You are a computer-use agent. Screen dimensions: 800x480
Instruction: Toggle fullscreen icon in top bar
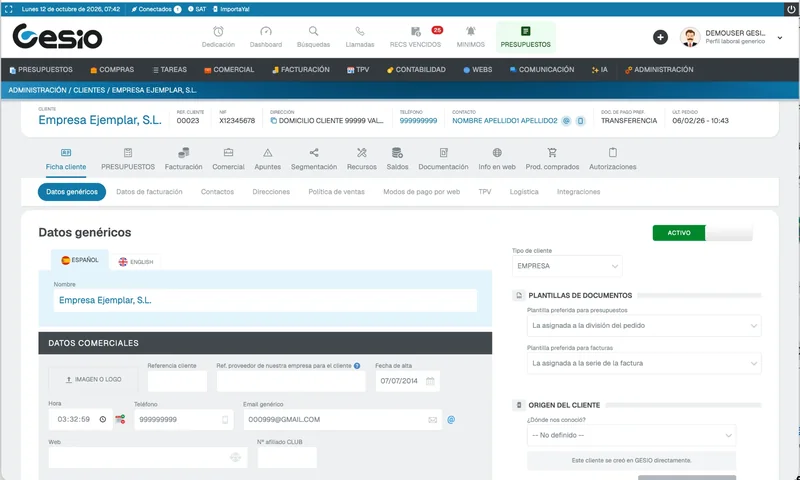pyautogui.click(x=9, y=9)
